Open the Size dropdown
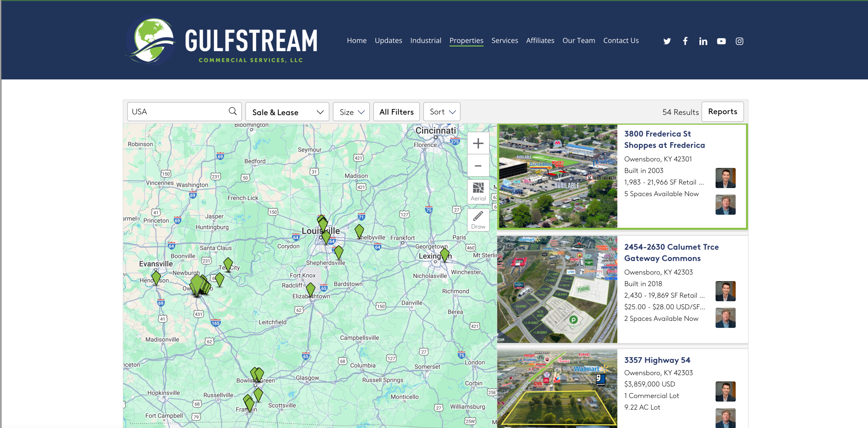This screenshot has width=868, height=428. tap(351, 112)
